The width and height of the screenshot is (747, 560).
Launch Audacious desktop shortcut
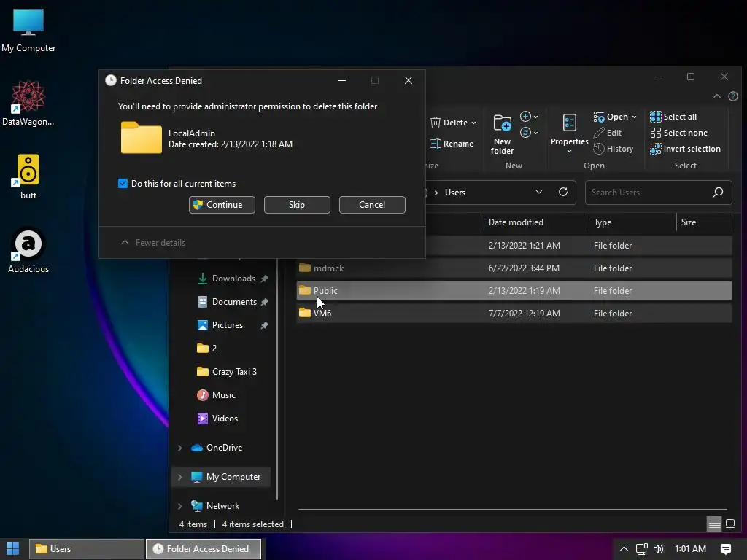tap(28, 251)
